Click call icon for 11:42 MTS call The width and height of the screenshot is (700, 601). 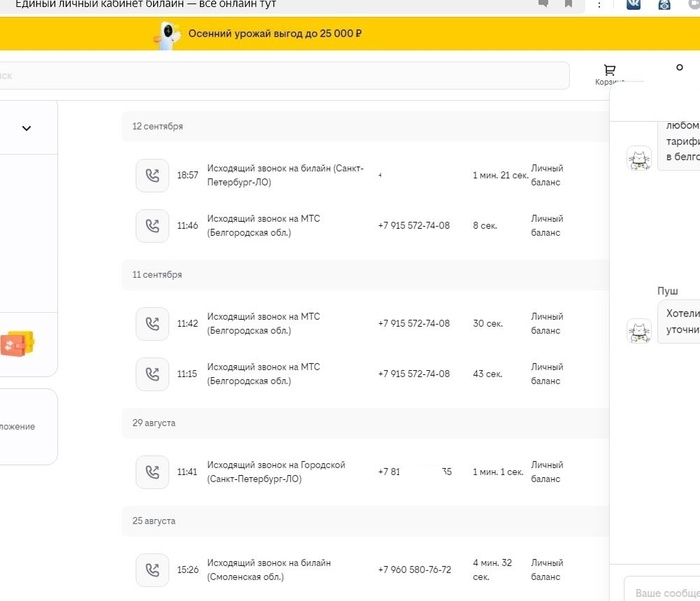(x=152, y=323)
